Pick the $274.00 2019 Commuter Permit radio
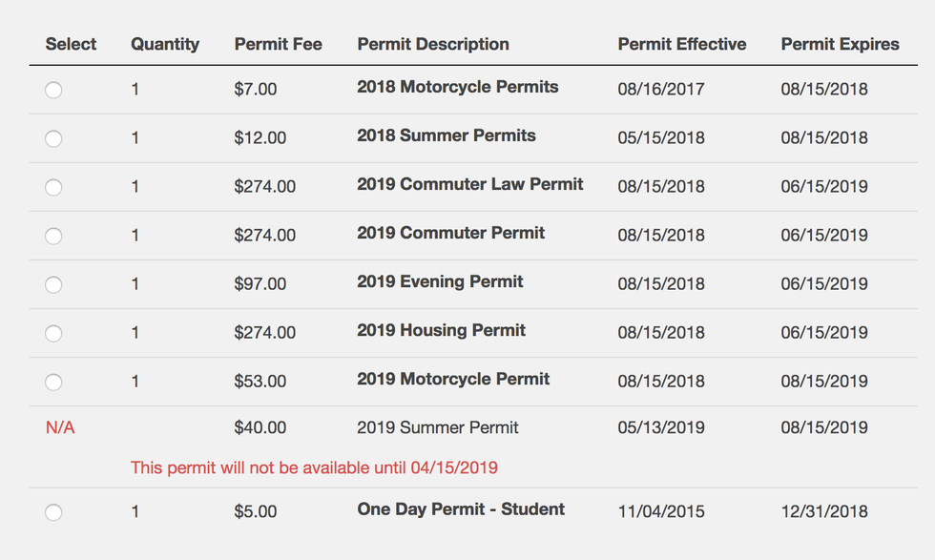Viewport: 935px width, 560px height. (53, 236)
